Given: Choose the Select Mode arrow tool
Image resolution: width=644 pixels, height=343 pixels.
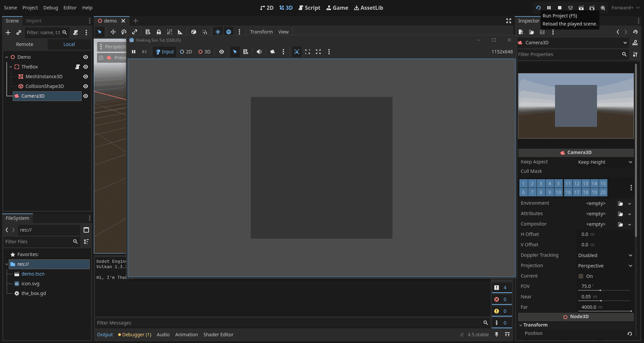Looking at the screenshot, I should coord(100,32).
